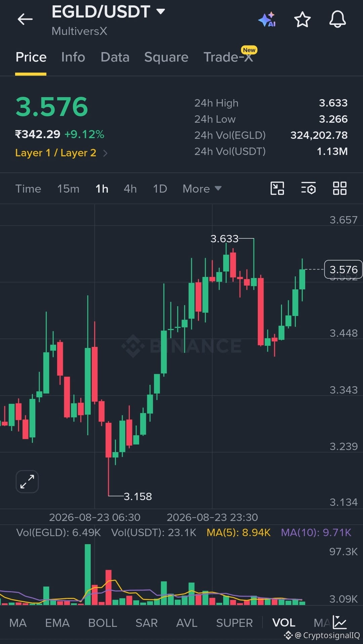Toggle the EMA indicator
This screenshot has width=363, height=644.
click(x=57, y=623)
